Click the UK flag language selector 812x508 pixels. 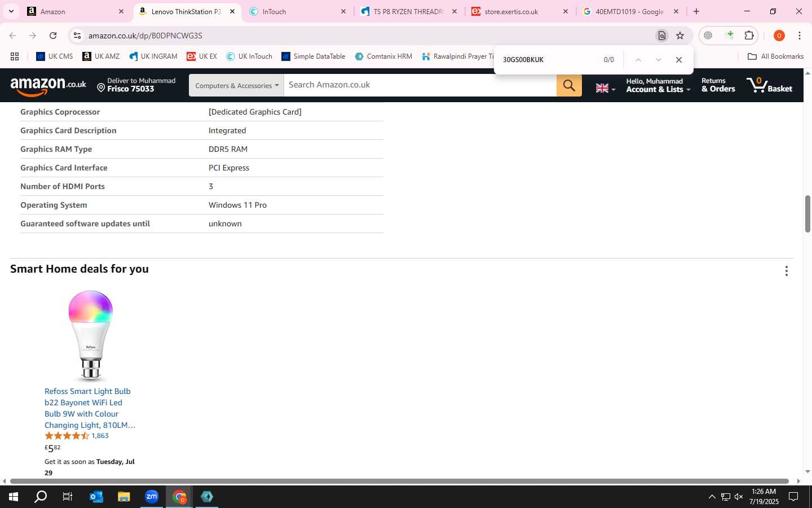coord(605,88)
